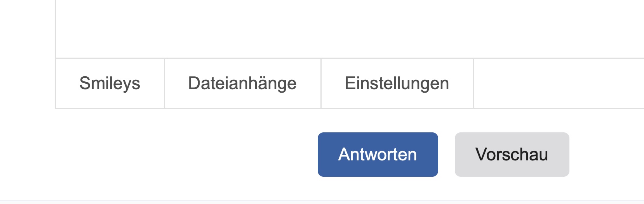Preview the post using Vorschau
Viewport: 644px width, 204px height.
[x=512, y=155]
